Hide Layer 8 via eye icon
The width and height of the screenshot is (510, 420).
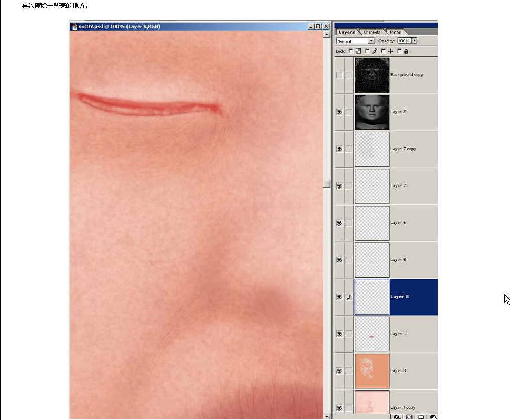point(339,297)
